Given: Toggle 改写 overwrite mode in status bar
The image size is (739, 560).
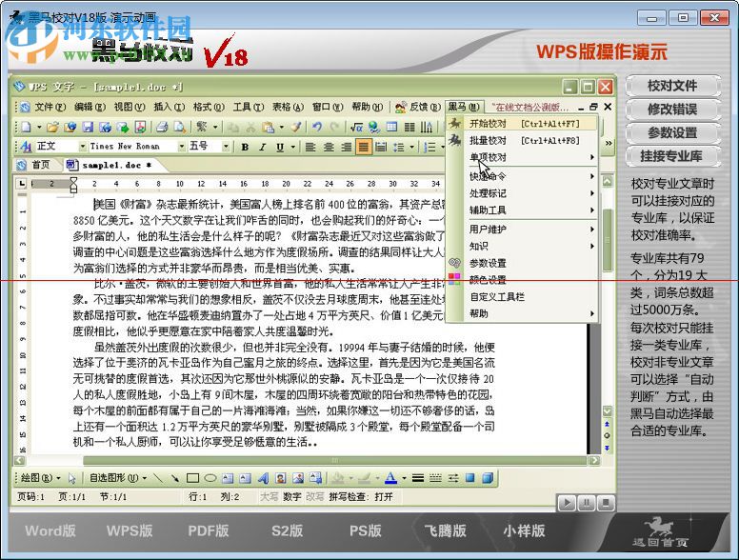Looking at the screenshot, I should [315, 497].
